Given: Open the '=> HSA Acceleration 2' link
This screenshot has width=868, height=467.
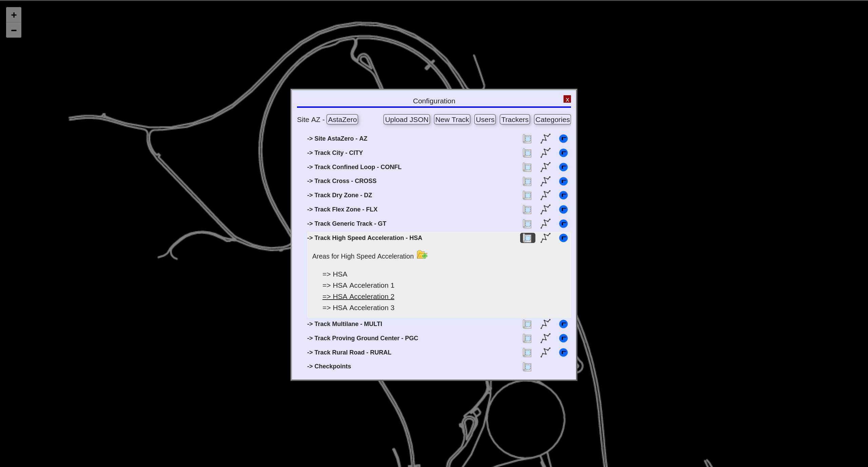Looking at the screenshot, I should 358,297.
